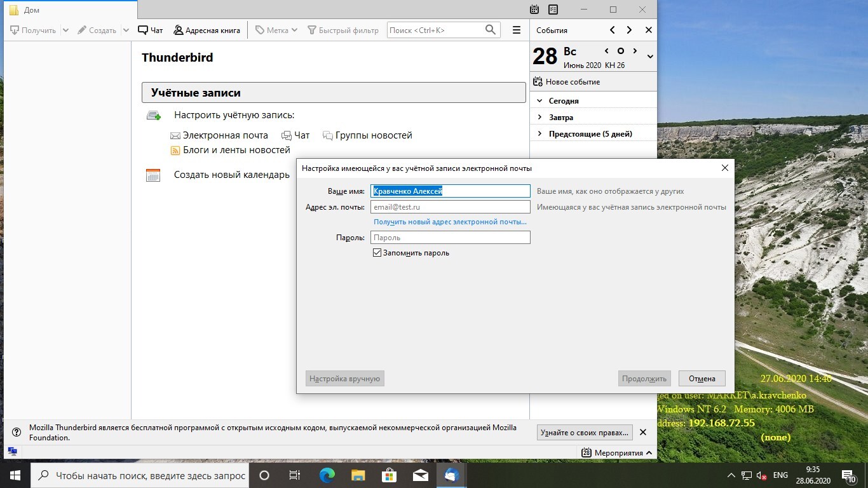Click the Настройка вручную button
Image resolution: width=868 pixels, height=488 pixels.
345,379
